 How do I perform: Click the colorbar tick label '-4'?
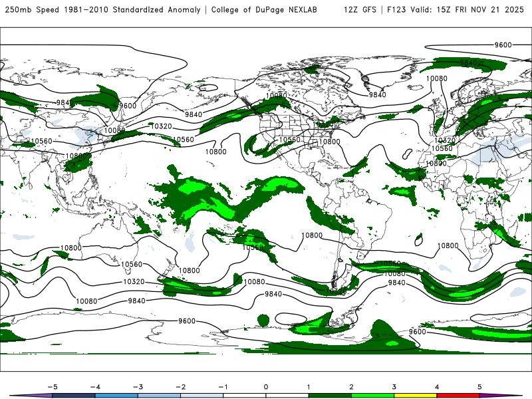pos(95,387)
